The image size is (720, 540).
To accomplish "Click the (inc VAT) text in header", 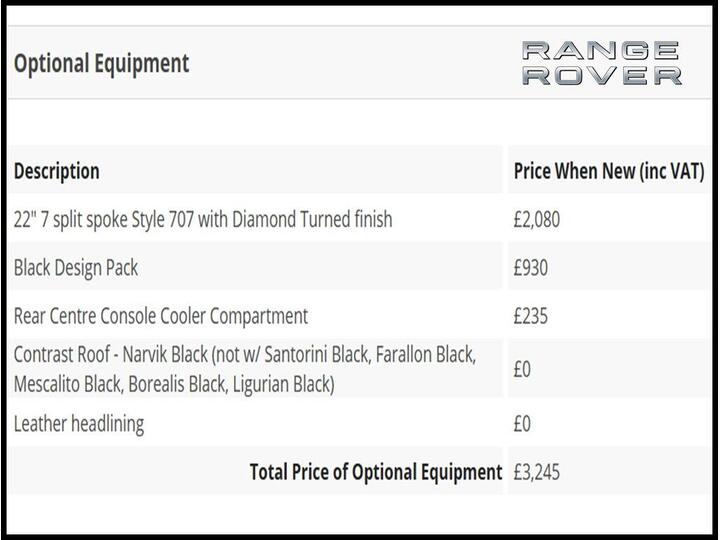I will coord(672,171).
